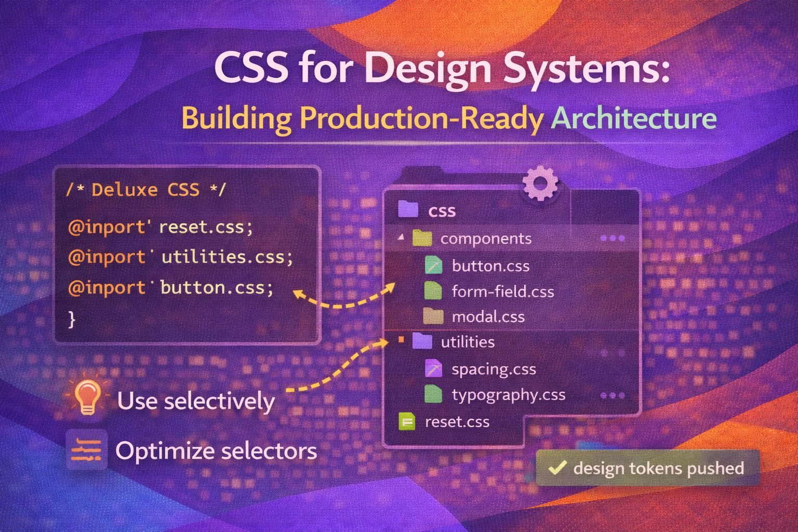Open modal.css in the file tree

pos(488,316)
